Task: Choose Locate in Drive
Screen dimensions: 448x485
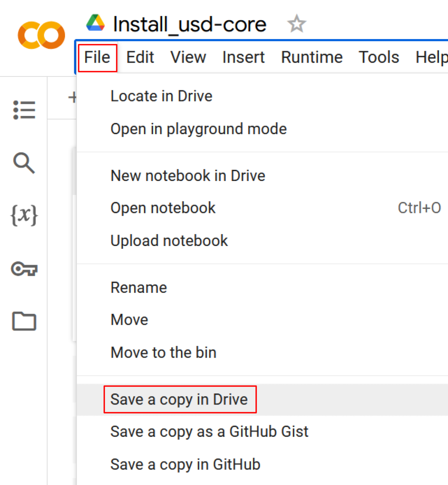Action: 161,96
